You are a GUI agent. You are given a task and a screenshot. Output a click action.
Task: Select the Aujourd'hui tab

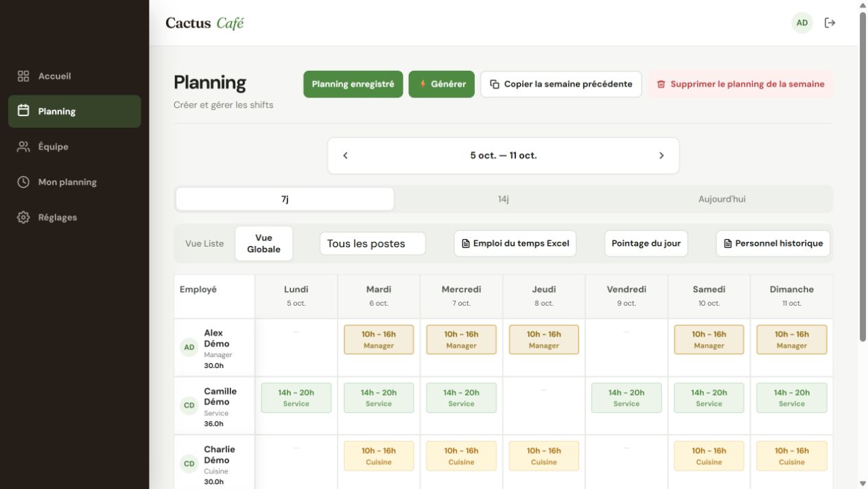[722, 199]
